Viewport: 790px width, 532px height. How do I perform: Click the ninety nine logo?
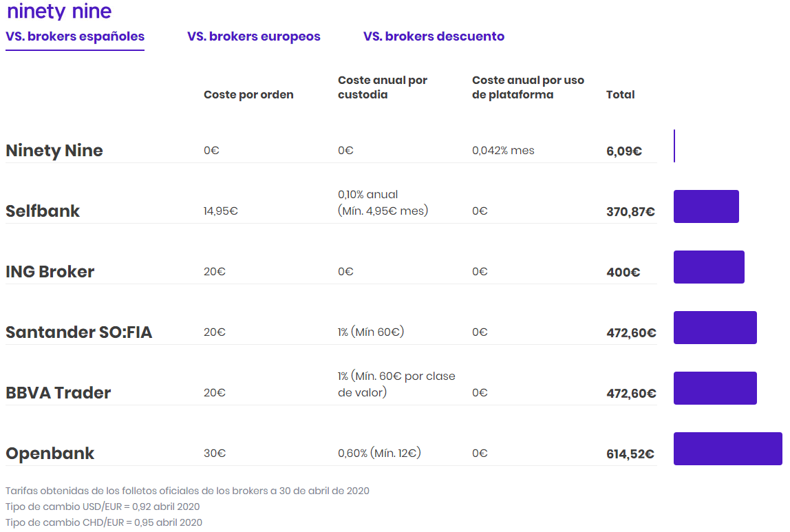coord(58,12)
